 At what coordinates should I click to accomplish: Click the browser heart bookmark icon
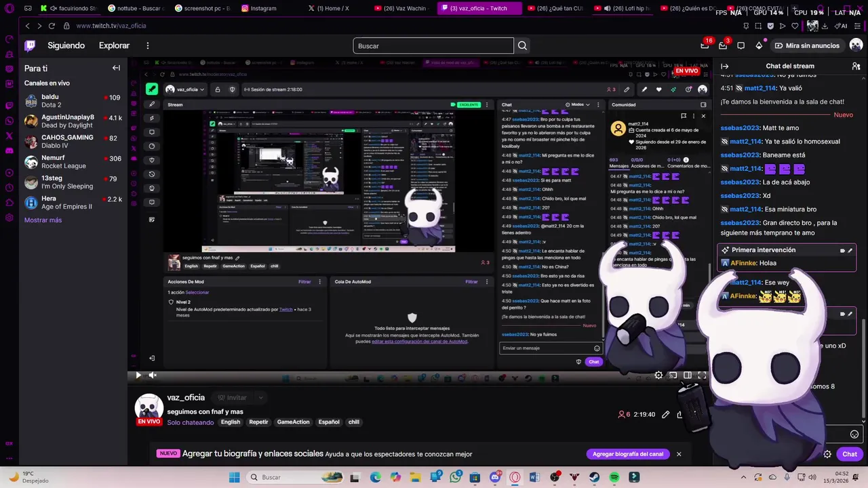coord(795,26)
